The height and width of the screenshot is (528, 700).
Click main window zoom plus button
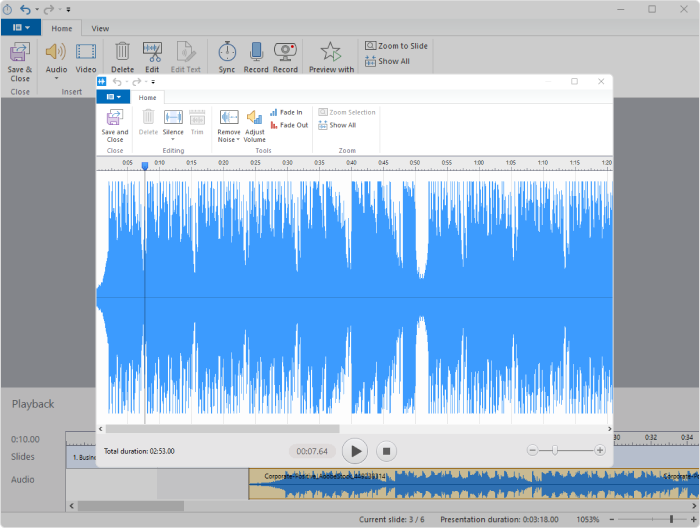[x=693, y=520]
